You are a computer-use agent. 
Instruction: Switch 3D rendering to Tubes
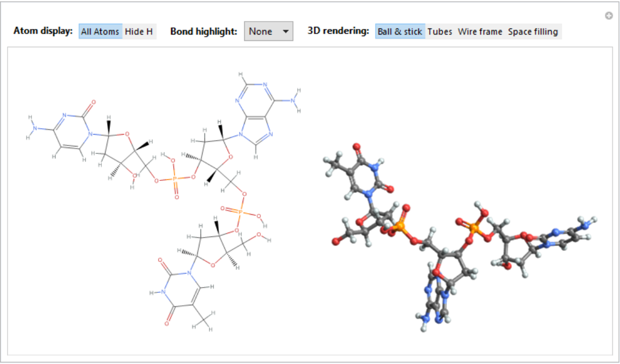coord(439,31)
